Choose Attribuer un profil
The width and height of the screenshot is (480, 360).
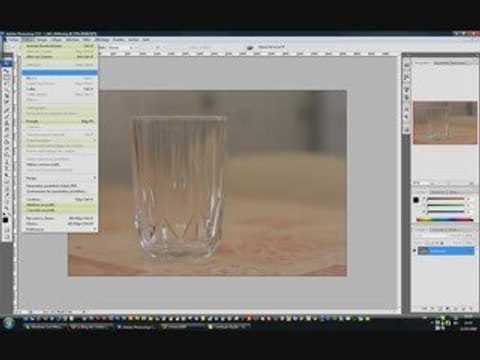click(x=60, y=205)
